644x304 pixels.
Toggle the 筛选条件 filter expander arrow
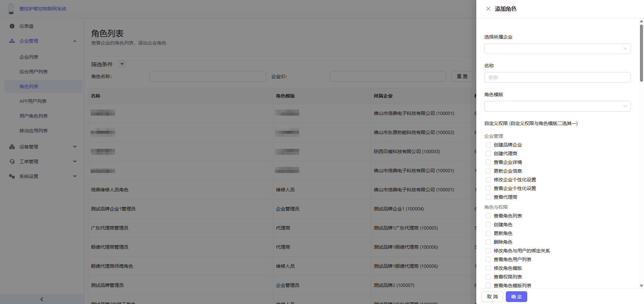(x=122, y=64)
